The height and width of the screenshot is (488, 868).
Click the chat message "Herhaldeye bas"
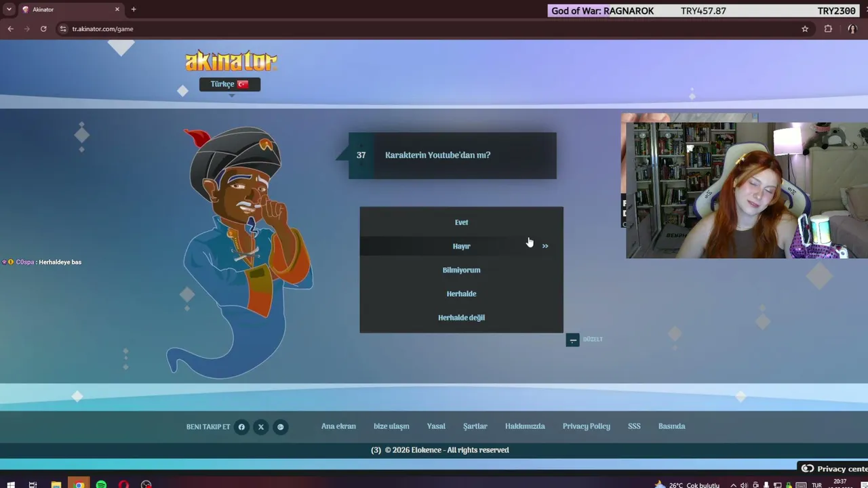pos(60,262)
